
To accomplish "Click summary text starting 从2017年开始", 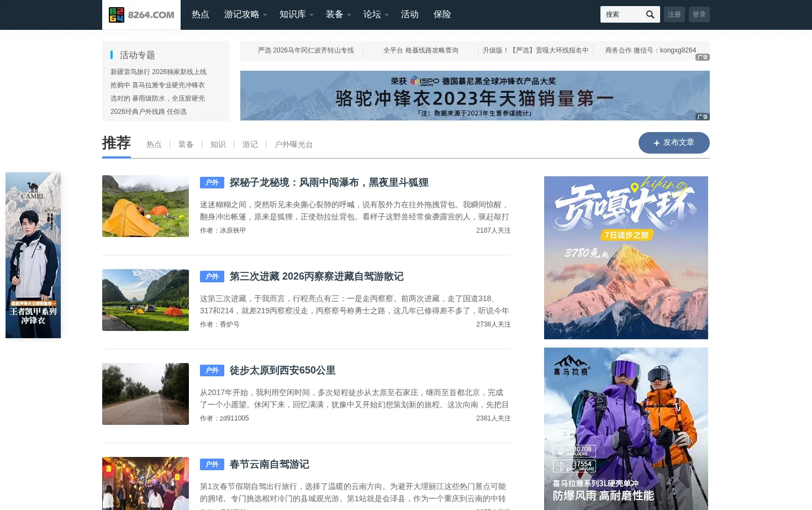I will [x=355, y=398].
